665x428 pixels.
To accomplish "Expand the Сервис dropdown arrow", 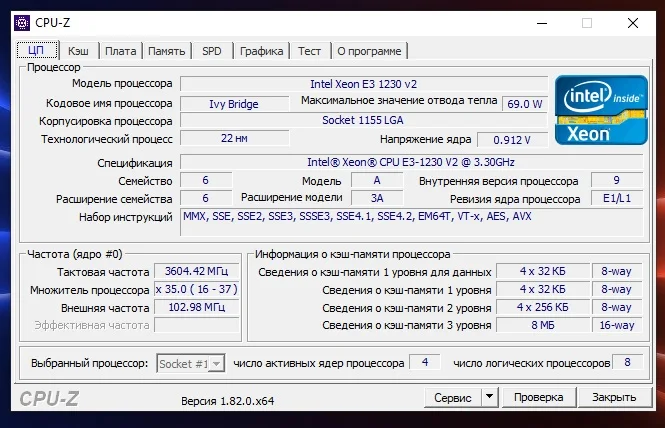I will (489, 397).
